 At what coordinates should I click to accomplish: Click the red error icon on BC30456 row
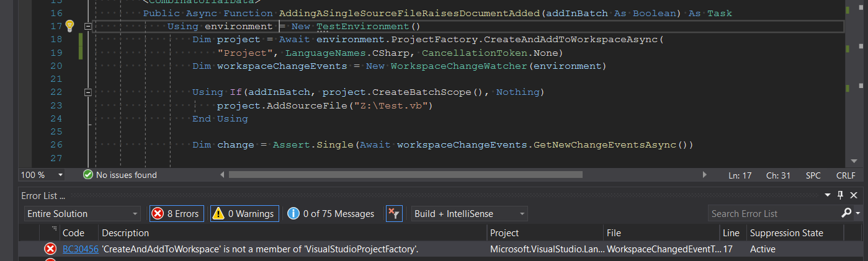(50, 249)
